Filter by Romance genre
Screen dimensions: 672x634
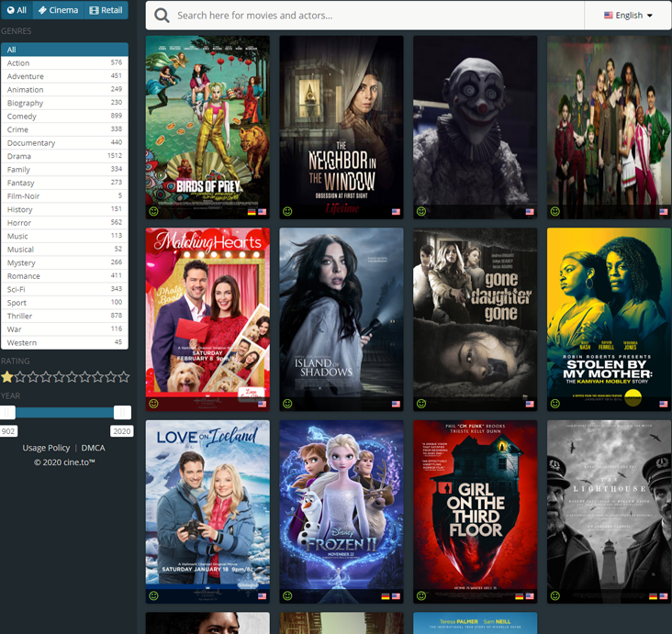point(64,276)
